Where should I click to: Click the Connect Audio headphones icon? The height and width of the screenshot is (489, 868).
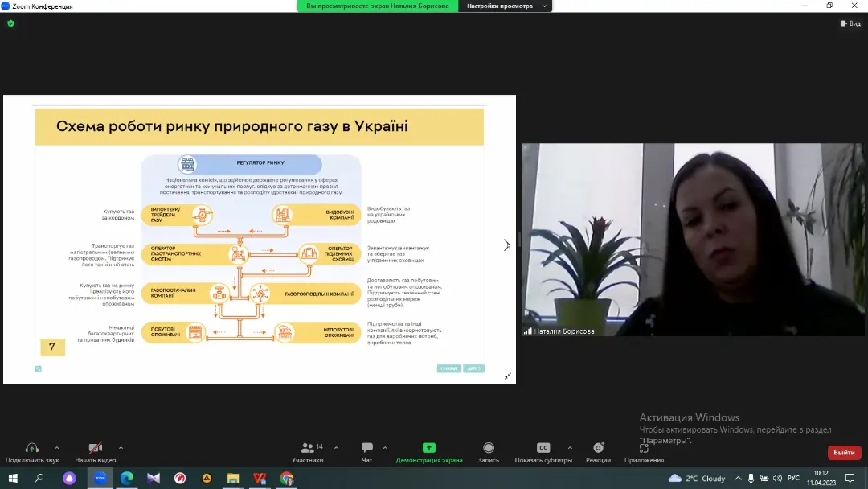pos(32,448)
